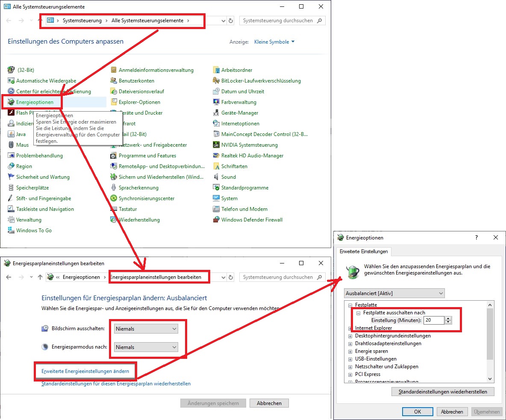The height and width of the screenshot is (420, 506).
Task: Click the search field in Energiesparplan window
Action: tap(282, 277)
